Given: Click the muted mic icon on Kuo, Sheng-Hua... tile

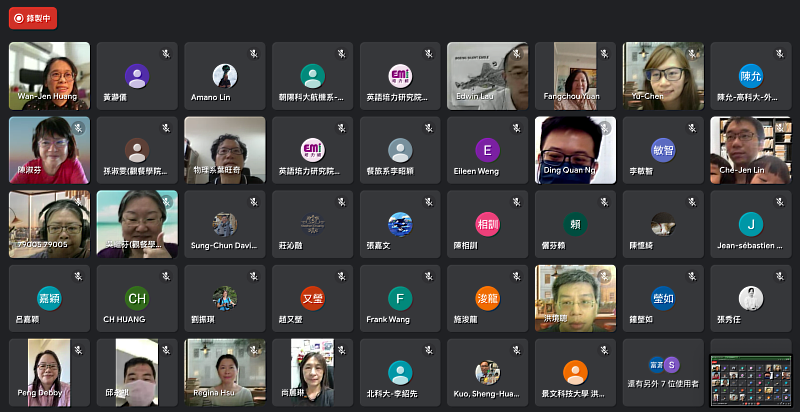Looking at the screenshot, I should (x=517, y=350).
